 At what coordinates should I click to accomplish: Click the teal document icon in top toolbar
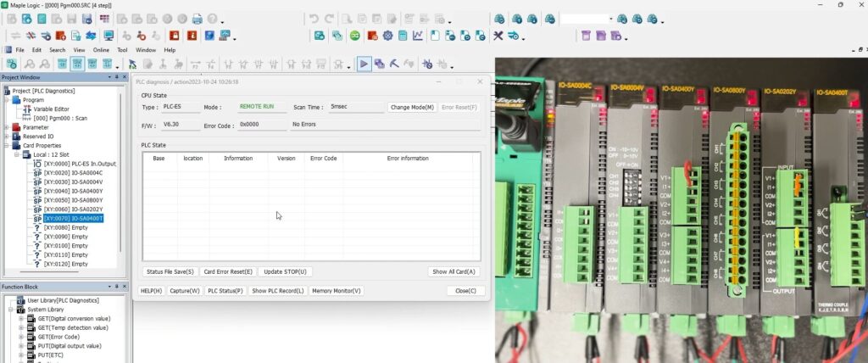pos(42,19)
